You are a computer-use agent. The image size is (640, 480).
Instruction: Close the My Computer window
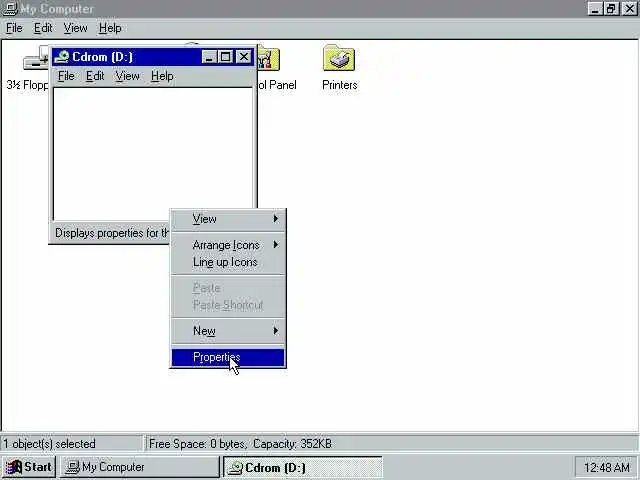pyautogui.click(x=630, y=9)
